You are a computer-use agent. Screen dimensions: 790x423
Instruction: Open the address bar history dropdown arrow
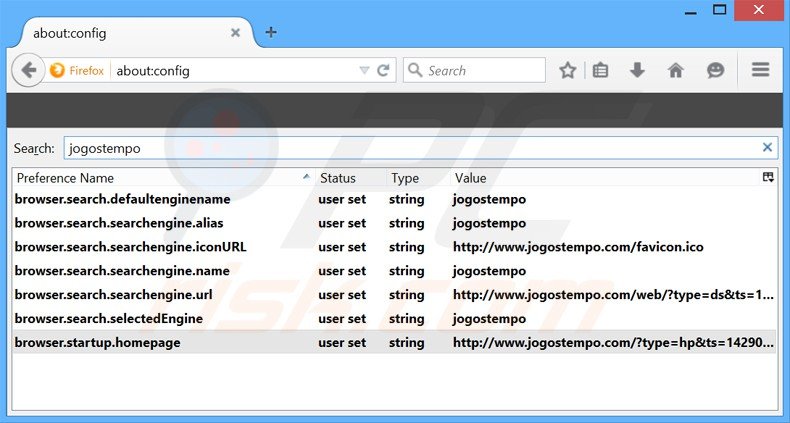pyautogui.click(x=364, y=70)
